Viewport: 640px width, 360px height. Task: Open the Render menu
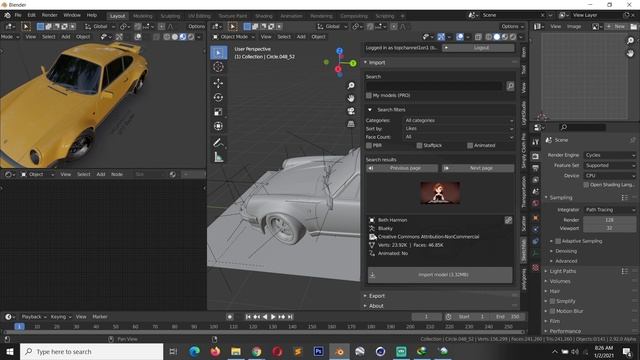tap(49, 15)
